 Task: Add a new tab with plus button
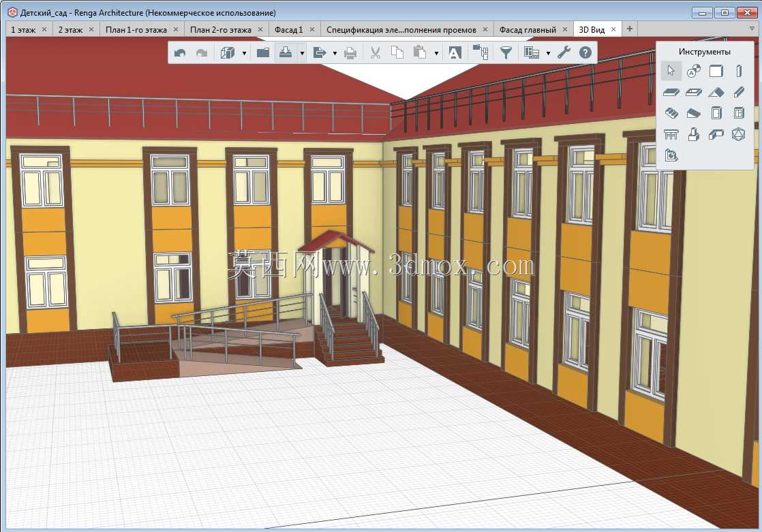point(629,29)
